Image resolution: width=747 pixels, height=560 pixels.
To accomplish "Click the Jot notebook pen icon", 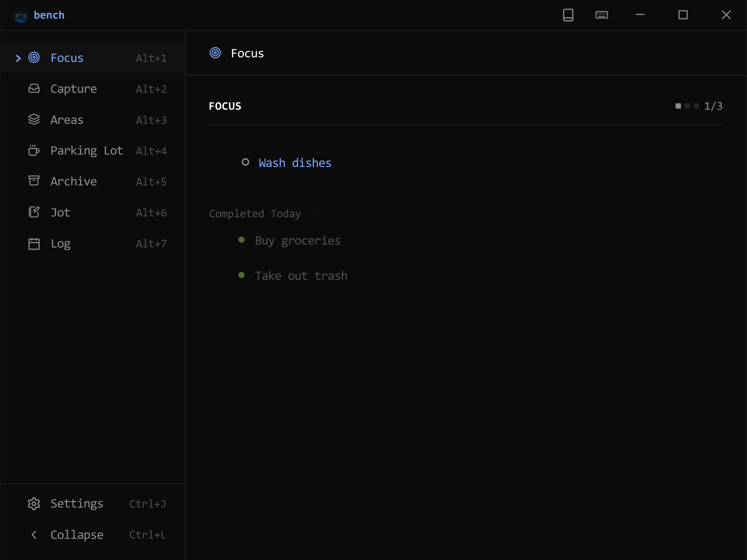I will click(34, 212).
